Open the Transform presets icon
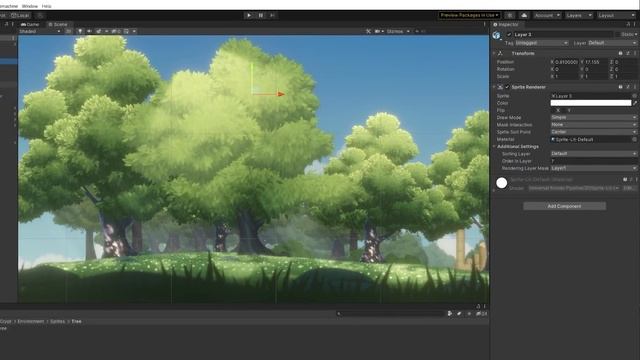 coord(628,53)
